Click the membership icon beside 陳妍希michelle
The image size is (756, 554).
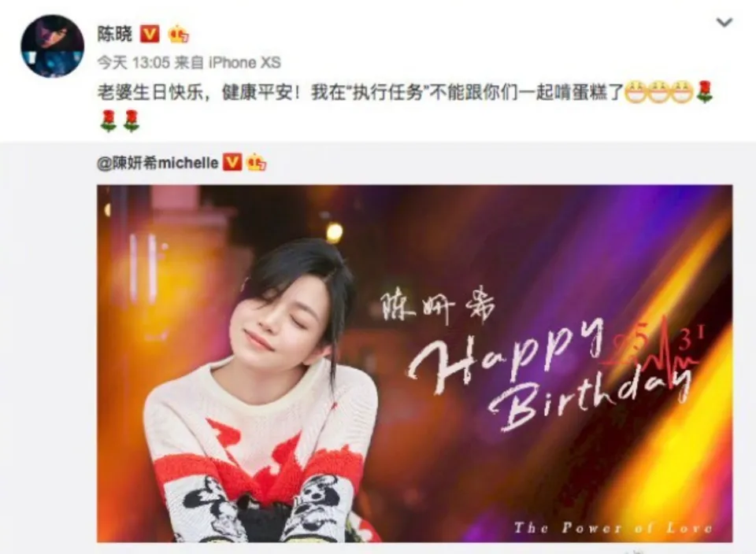(x=256, y=163)
